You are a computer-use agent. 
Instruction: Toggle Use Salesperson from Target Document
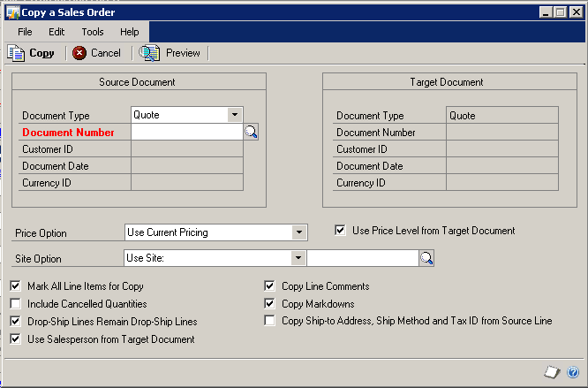15,339
